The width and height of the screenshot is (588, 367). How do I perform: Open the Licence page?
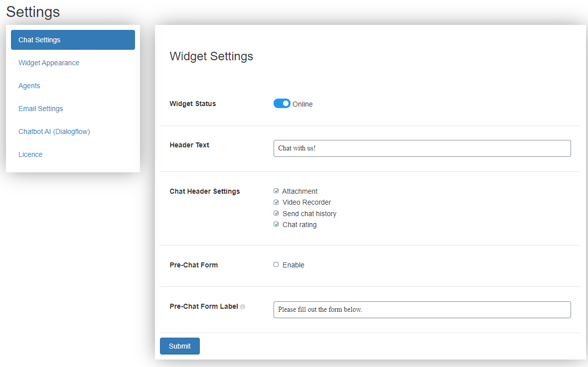(x=30, y=154)
